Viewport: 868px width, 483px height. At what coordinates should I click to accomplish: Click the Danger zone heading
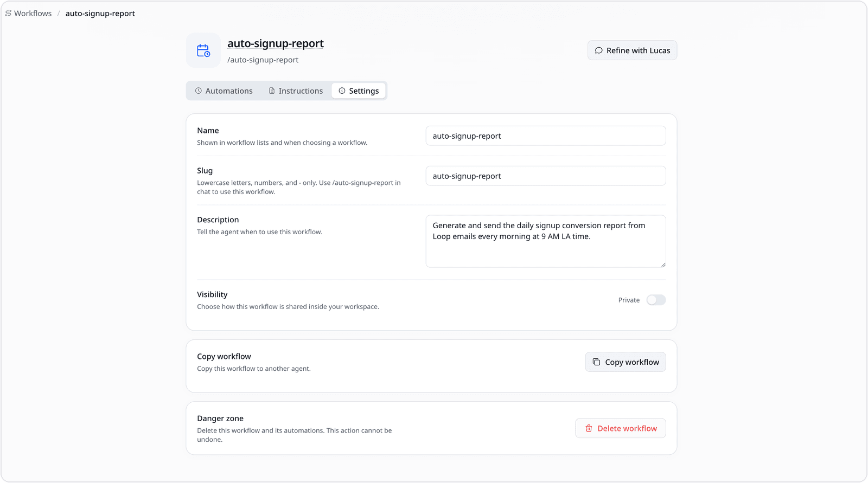(220, 418)
